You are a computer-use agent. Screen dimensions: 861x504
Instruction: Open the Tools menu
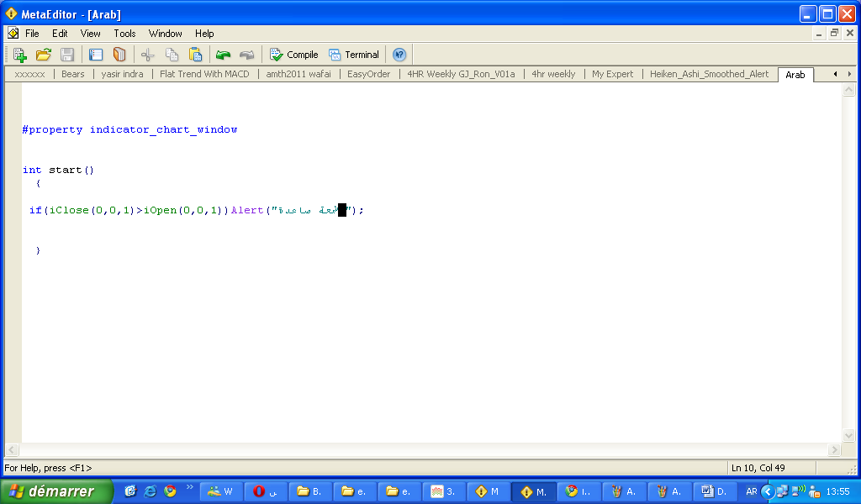(x=124, y=34)
